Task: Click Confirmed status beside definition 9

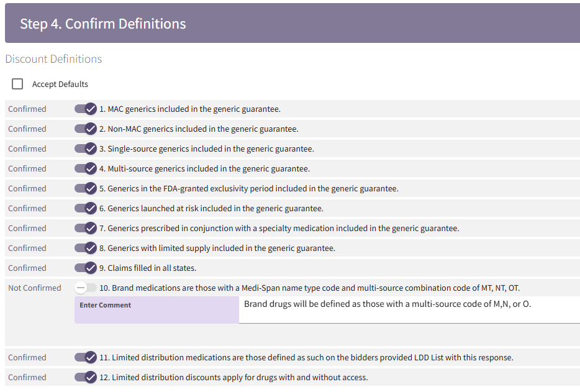Action: point(27,268)
